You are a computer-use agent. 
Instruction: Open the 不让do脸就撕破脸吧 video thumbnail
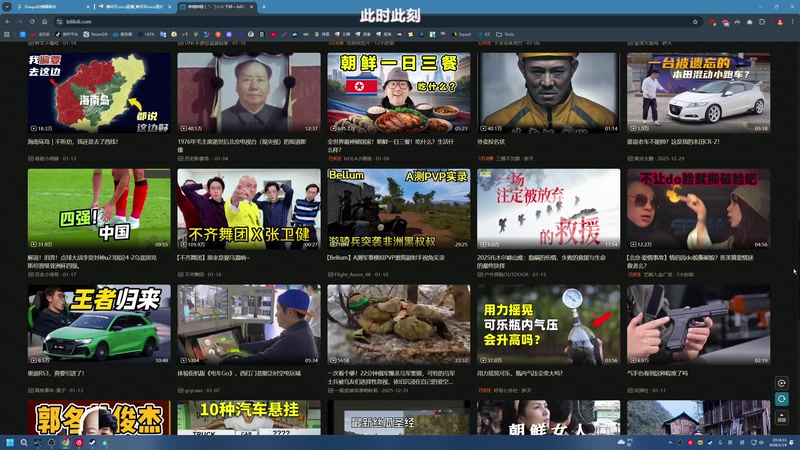698,209
